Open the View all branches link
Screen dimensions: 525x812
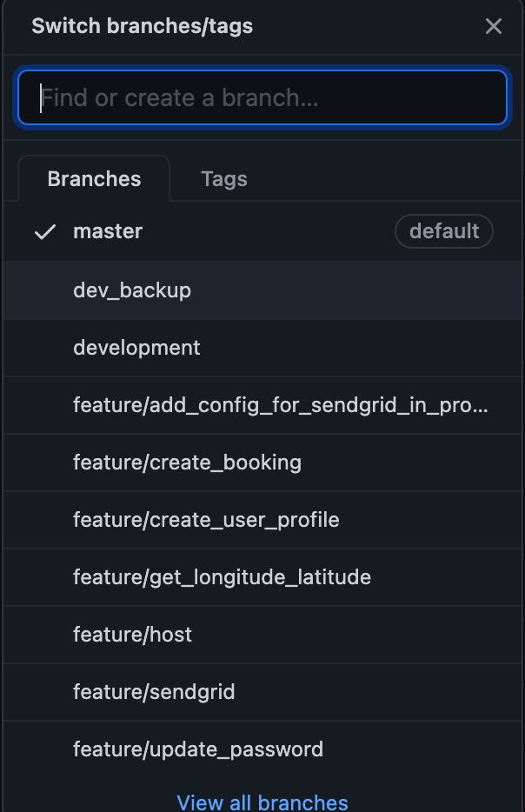pyautogui.click(x=262, y=802)
